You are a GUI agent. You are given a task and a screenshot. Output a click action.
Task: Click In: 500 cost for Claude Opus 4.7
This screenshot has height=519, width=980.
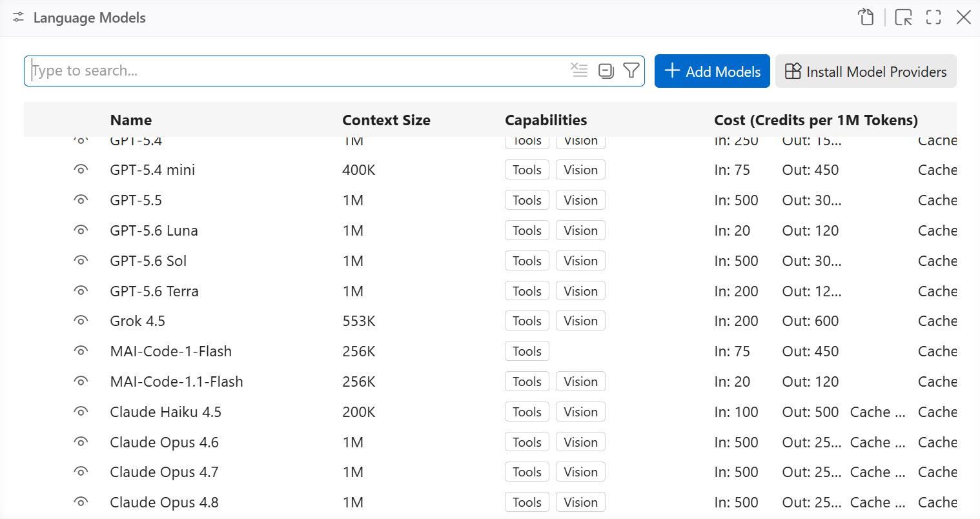[x=736, y=472]
